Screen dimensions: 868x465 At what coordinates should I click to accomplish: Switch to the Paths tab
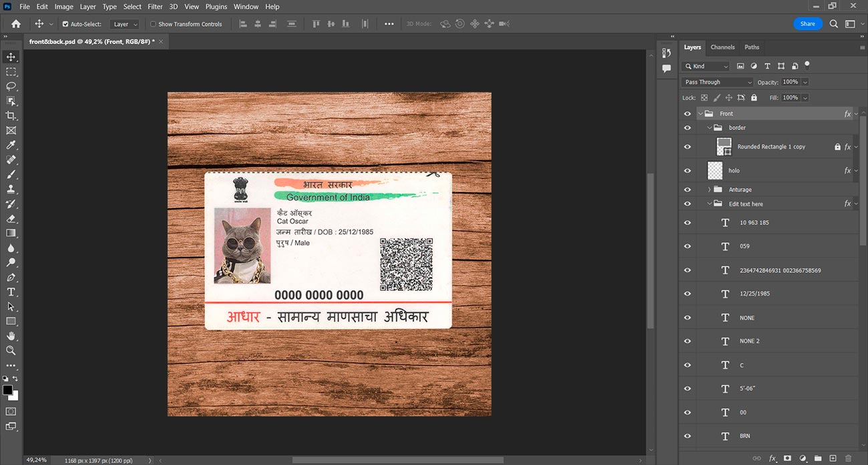click(x=752, y=47)
